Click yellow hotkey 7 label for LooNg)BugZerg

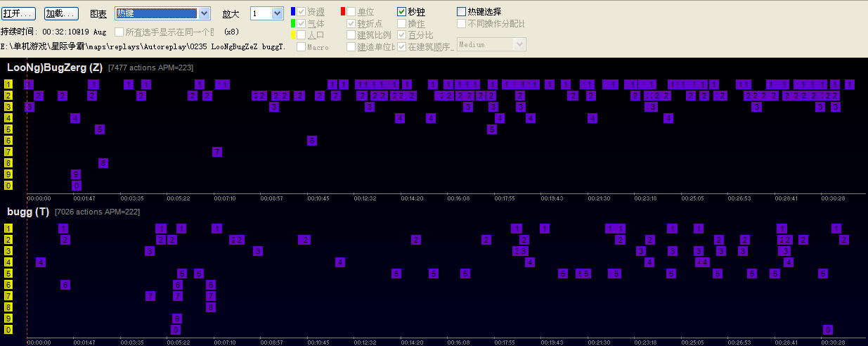[8, 152]
